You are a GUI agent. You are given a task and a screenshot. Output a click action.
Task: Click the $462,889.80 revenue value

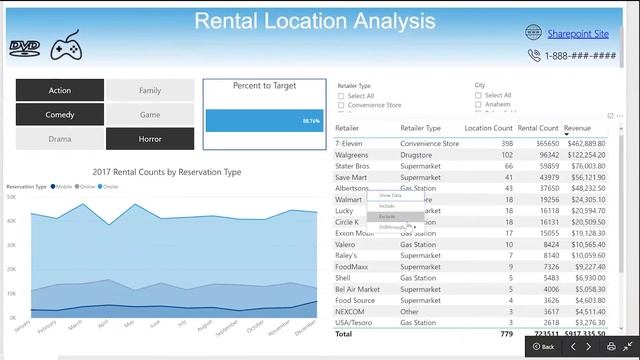click(x=586, y=144)
